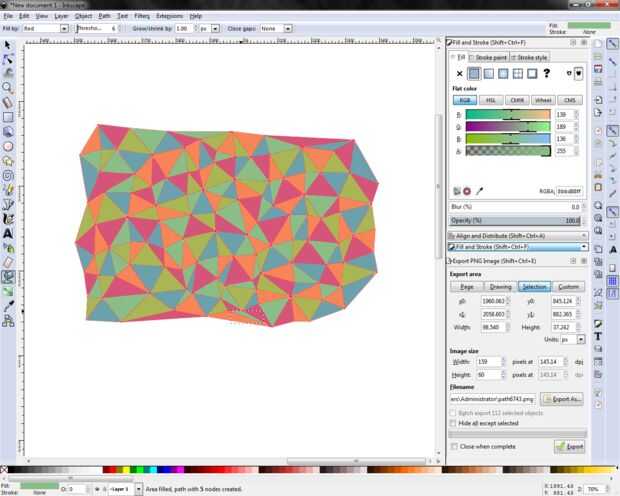Screen dimensions: 620x496
Task: Toggle current layer visibility in status bar
Action: tap(97, 489)
